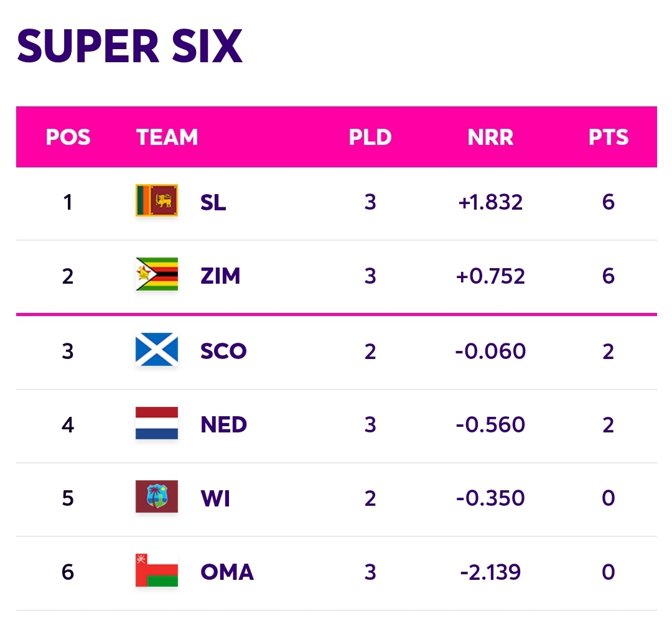Screen dimensions: 672x629
Task: Click Sri Lanka's +1.832 net run rate
Action: pyautogui.click(x=490, y=202)
